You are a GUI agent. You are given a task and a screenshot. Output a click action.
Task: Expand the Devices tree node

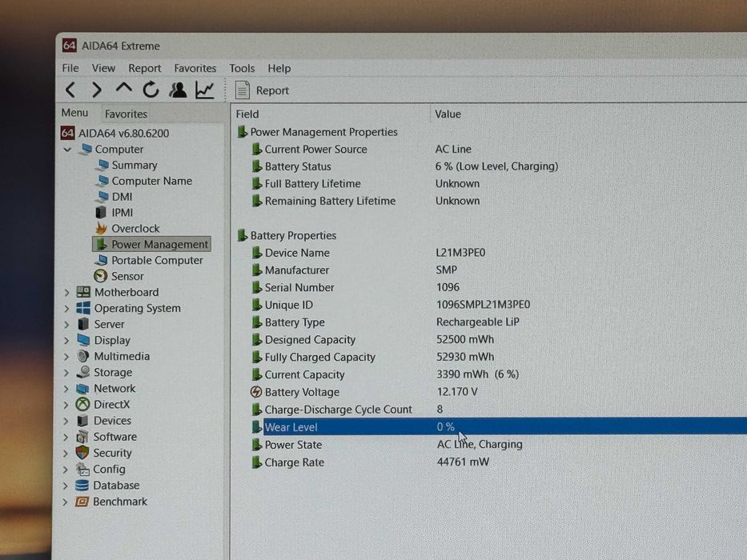(x=67, y=421)
